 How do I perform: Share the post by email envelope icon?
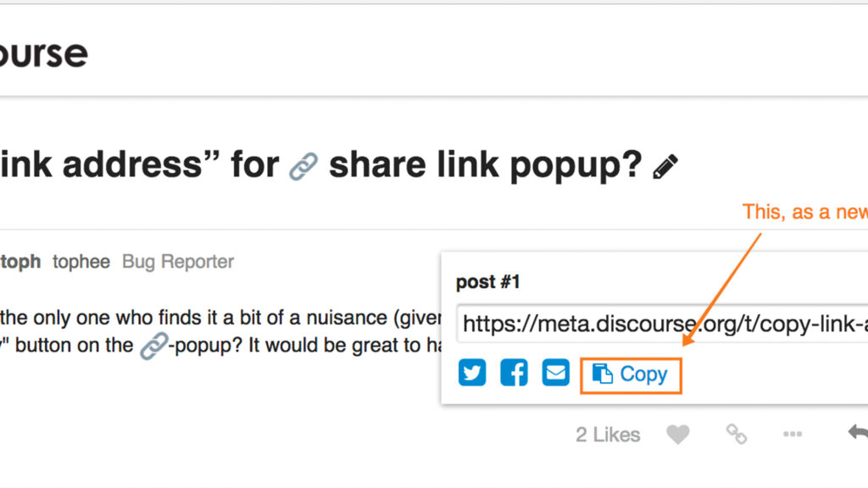pos(556,373)
